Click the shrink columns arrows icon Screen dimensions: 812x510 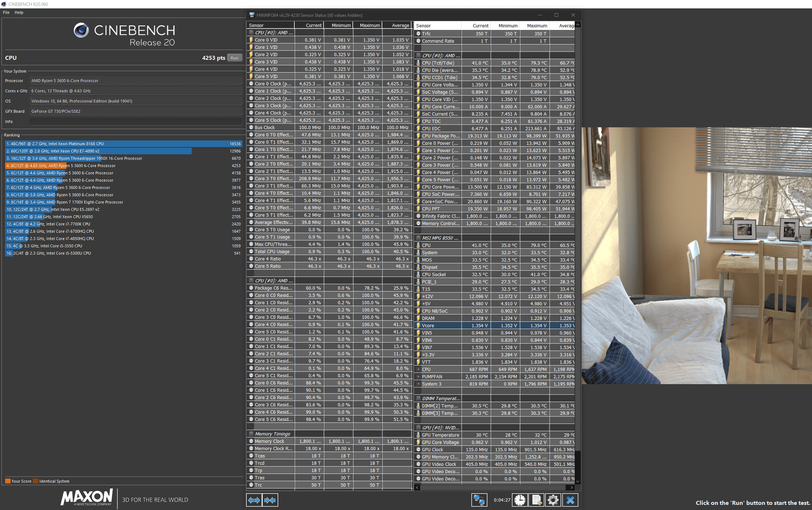270,500
